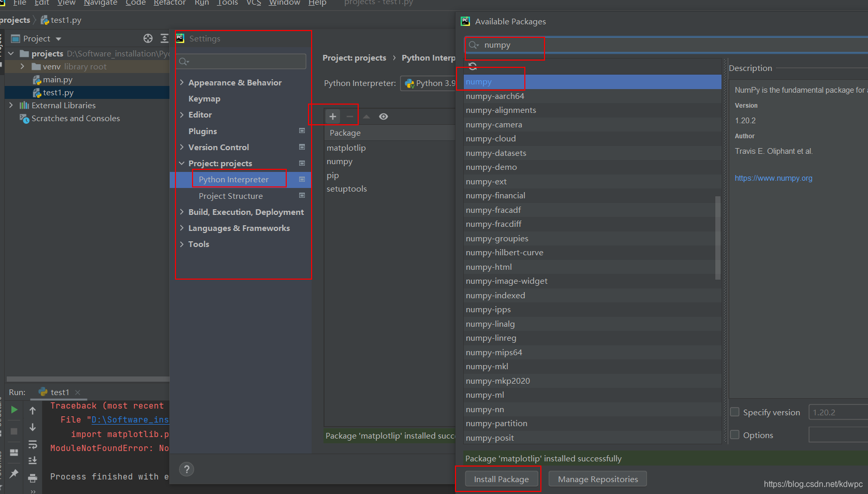The width and height of the screenshot is (868, 494).
Task: Click Scroll to End icon in Run panel
Action: coord(33,460)
